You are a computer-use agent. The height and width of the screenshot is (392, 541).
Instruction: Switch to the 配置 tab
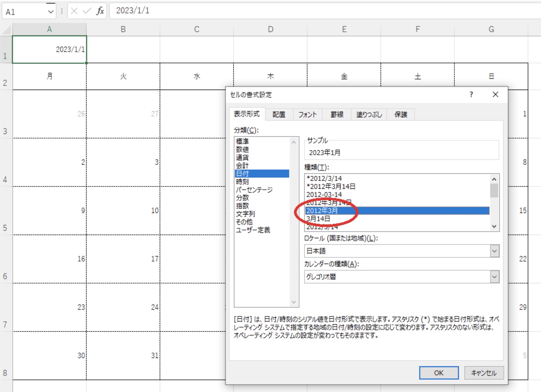click(x=279, y=115)
